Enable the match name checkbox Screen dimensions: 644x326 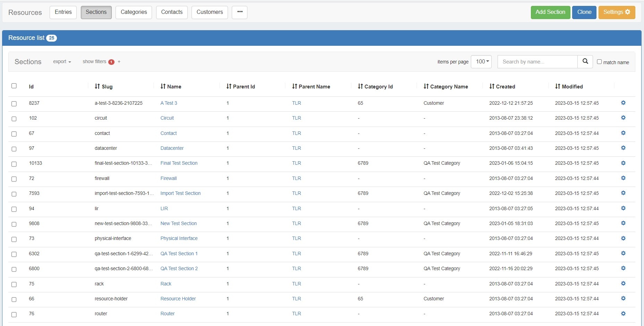point(599,62)
